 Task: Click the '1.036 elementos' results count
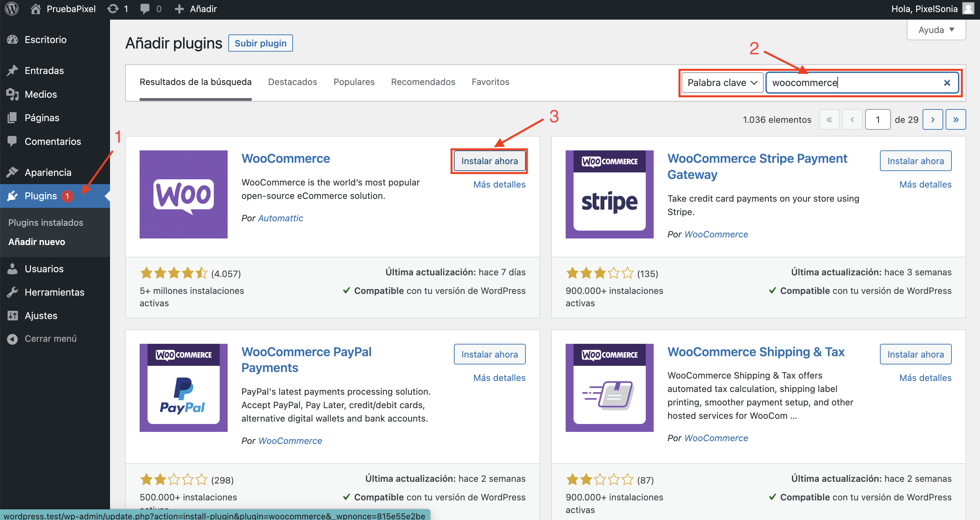tap(777, 119)
